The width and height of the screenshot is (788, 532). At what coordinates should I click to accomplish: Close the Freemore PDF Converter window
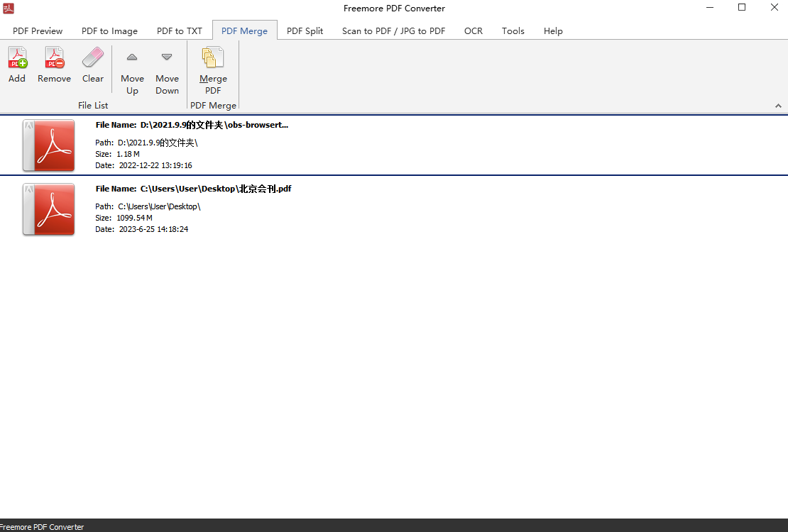[775, 8]
